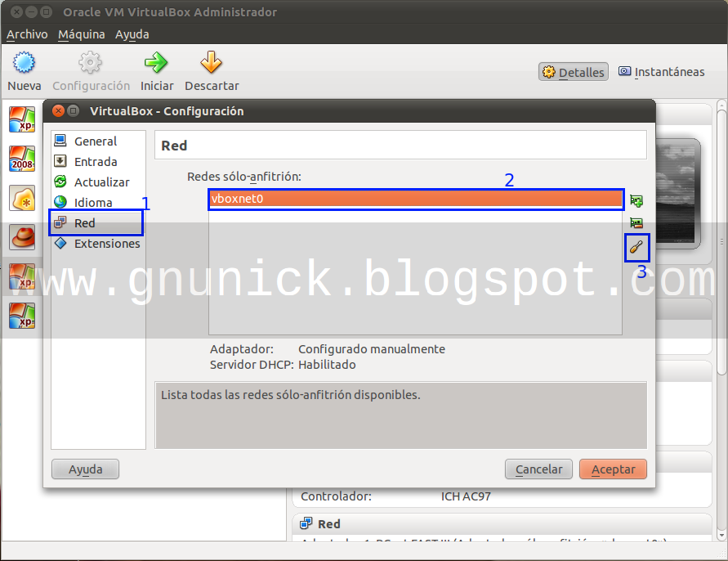The width and height of the screenshot is (728, 561).
Task: Remove the selected host-only network
Action: pyautogui.click(x=636, y=223)
